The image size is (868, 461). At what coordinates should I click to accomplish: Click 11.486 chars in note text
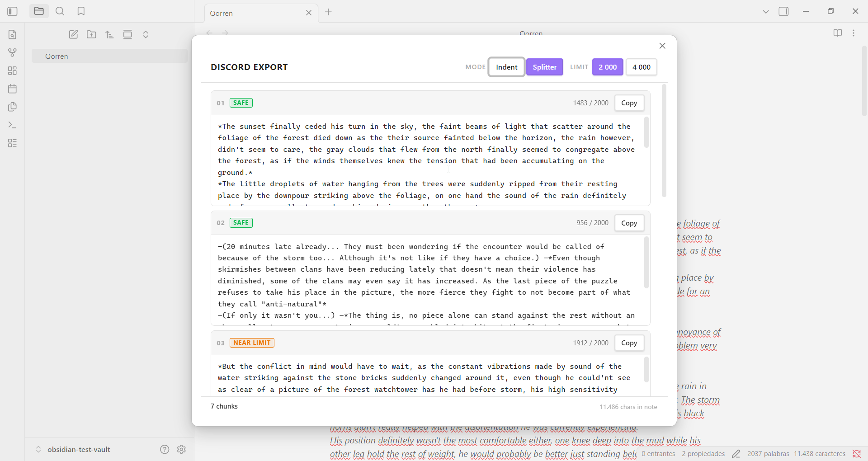click(x=628, y=407)
